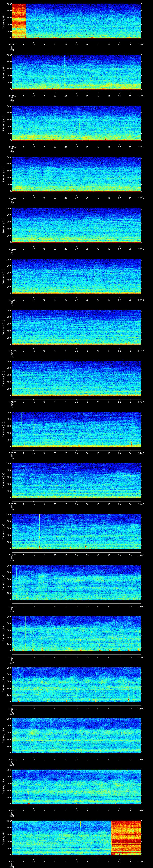Click the 8:26:00 start time label

coord(12,657)
